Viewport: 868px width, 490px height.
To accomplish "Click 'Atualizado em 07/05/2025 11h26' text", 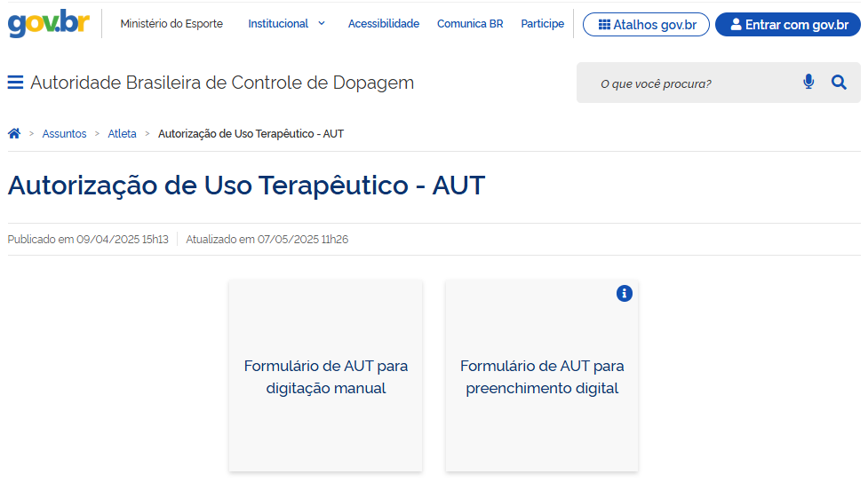I will point(267,240).
